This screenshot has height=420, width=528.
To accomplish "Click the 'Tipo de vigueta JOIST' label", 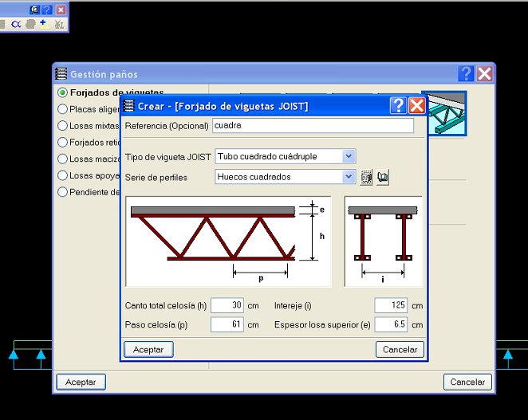I will (x=168, y=157).
